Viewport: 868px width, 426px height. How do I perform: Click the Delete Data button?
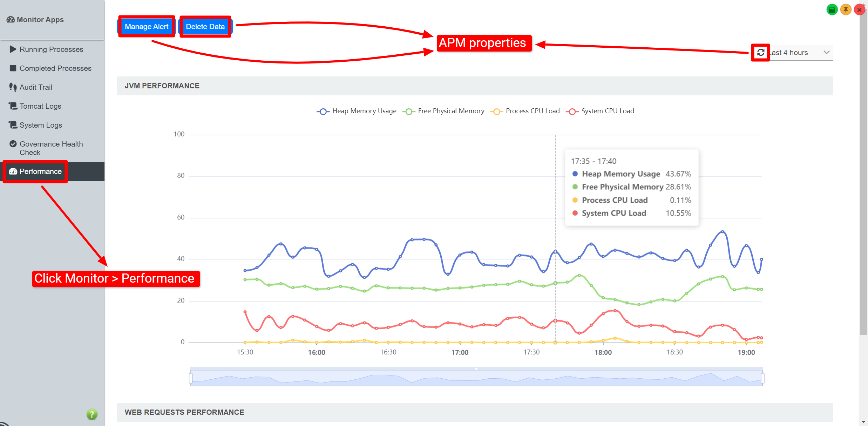click(x=205, y=27)
